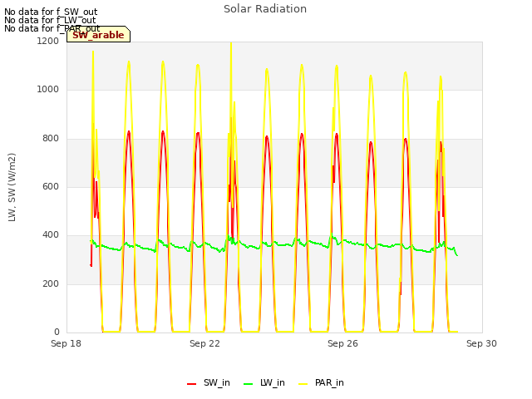This screenshot has height=399, width=532.
Task: Click 'No data for f_PAR_out' message
Action: tap(52, 28)
